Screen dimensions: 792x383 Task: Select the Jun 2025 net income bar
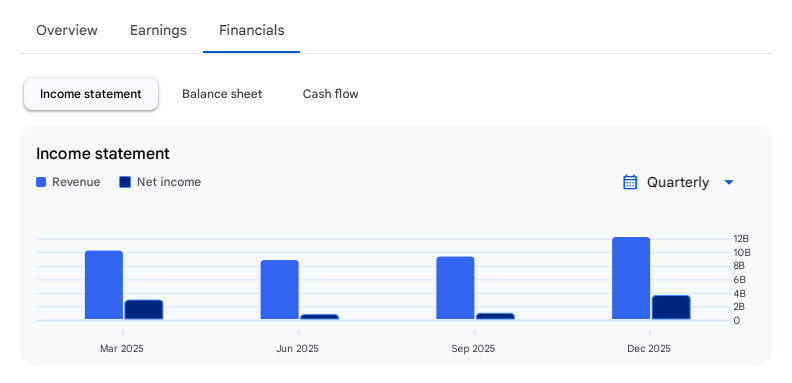coord(320,317)
